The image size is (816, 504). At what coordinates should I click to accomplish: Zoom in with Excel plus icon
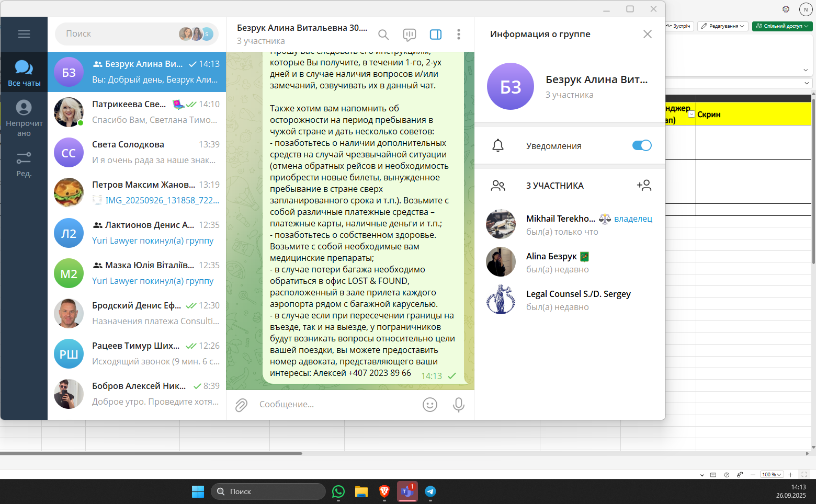coord(790,475)
